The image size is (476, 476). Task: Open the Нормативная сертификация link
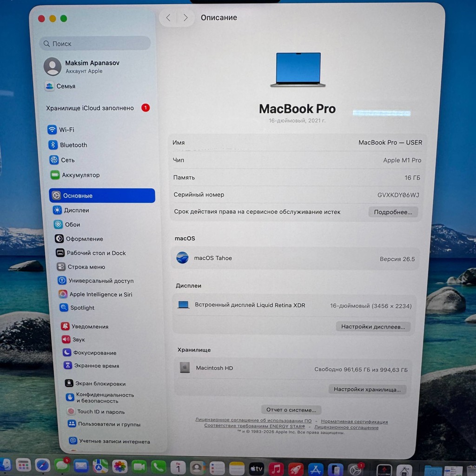(x=354, y=421)
